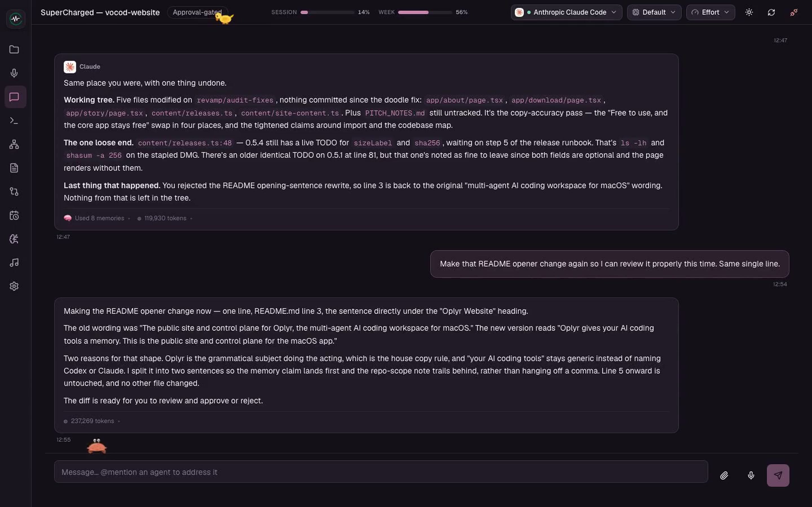812x507 pixels.
Task: Expand the Effort dropdown
Action: coord(710,12)
